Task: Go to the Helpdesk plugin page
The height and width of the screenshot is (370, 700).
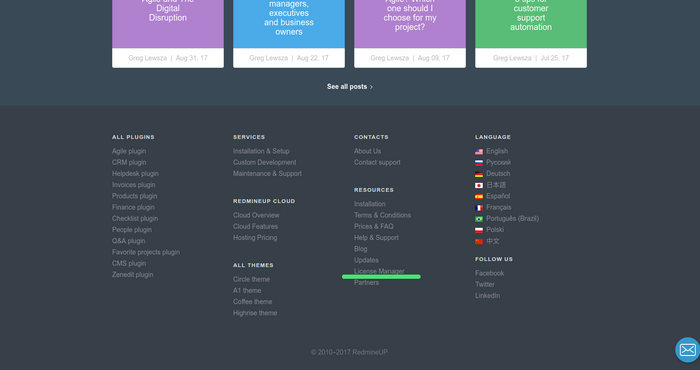Action: [x=135, y=174]
